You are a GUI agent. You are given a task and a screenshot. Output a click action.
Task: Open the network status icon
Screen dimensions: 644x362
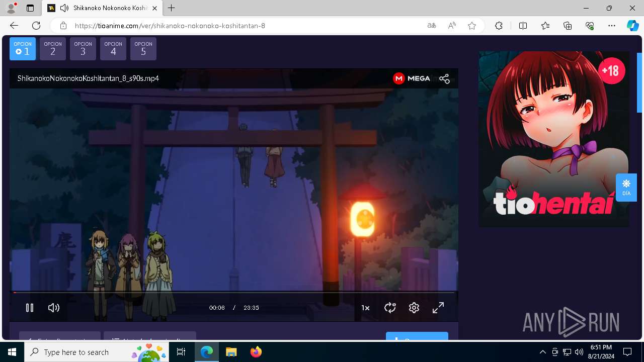pyautogui.click(x=567, y=352)
